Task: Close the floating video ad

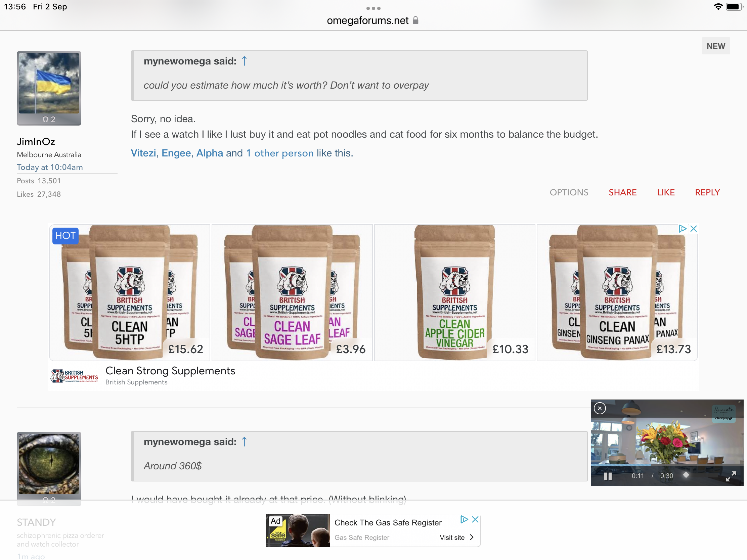Action: (x=600, y=409)
